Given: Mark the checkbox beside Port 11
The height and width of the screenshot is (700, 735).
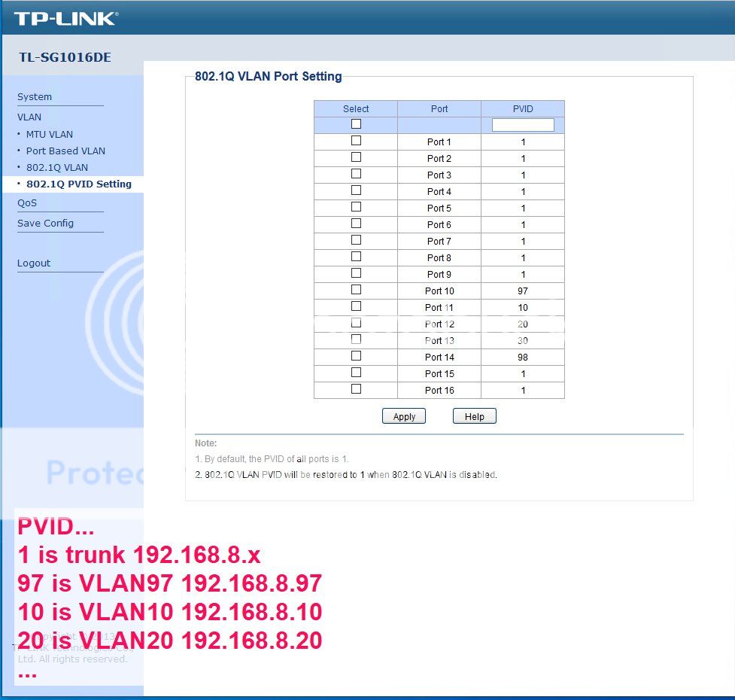Looking at the screenshot, I should pyautogui.click(x=356, y=306).
